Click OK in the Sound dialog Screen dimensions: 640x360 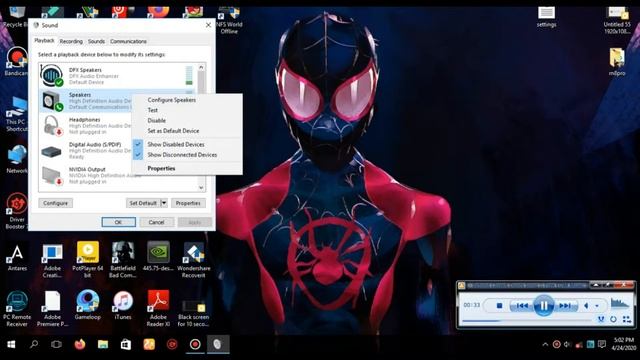pyautogui.click(x=118, y=222)
